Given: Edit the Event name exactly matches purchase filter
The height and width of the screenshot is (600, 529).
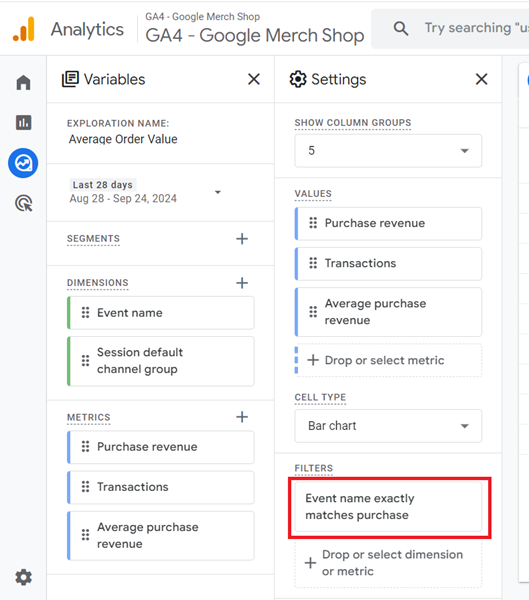Looking at the screenshot, I should click(388, 507).
